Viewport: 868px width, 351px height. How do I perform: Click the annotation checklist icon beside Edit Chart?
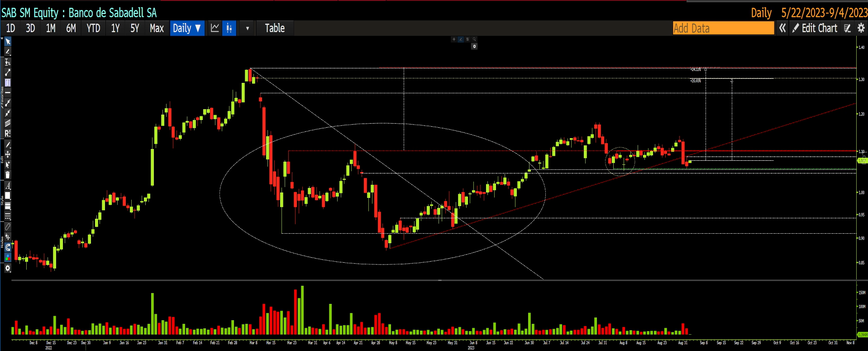[x=848, y=28]
